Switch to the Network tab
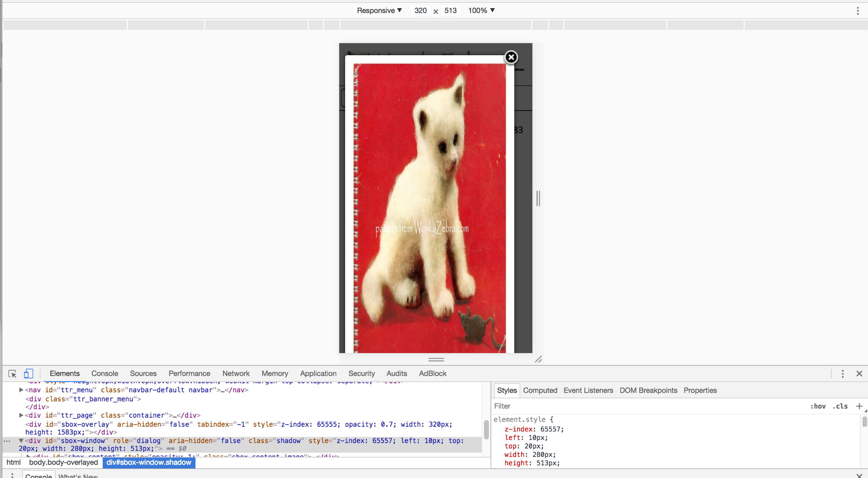 tap(236, 373)
